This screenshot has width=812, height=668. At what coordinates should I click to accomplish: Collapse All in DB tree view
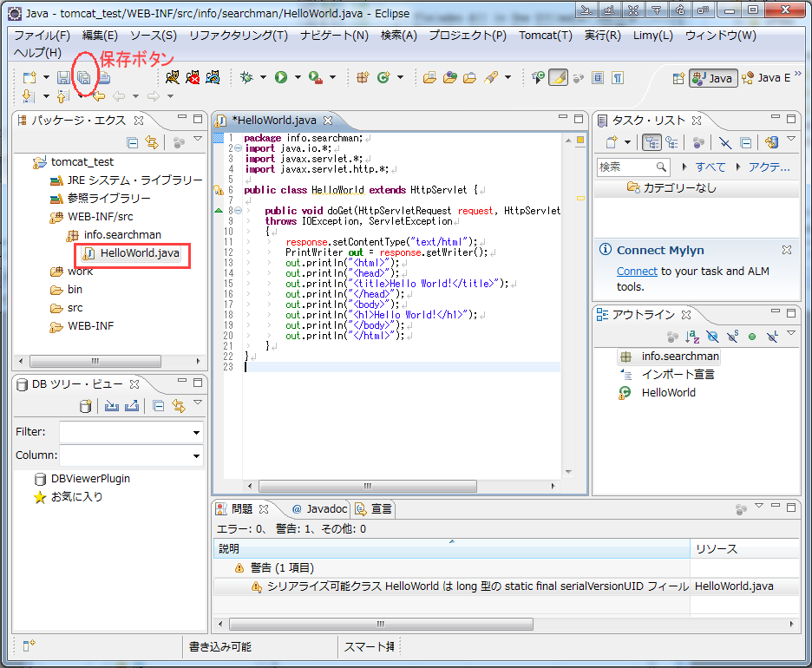[159, 406]
